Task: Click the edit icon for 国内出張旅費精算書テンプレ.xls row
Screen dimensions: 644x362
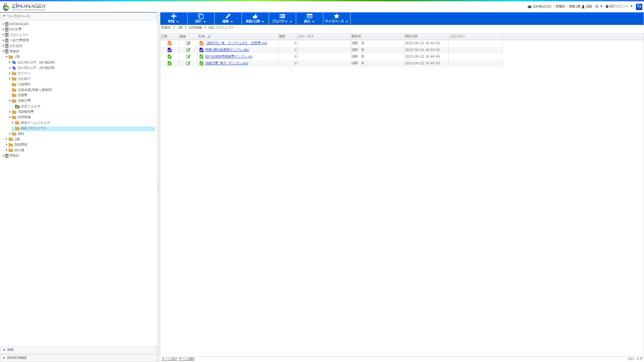Action: point(188,57)
